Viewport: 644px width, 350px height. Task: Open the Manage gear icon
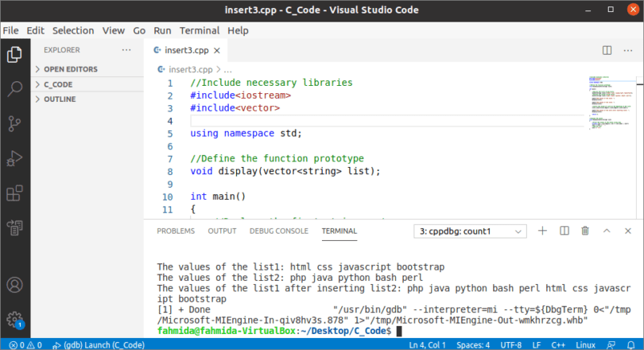[x=15, y=319]
